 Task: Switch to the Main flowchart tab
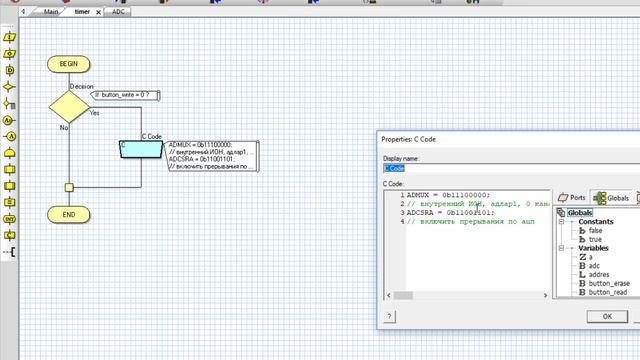pos(51,12)
